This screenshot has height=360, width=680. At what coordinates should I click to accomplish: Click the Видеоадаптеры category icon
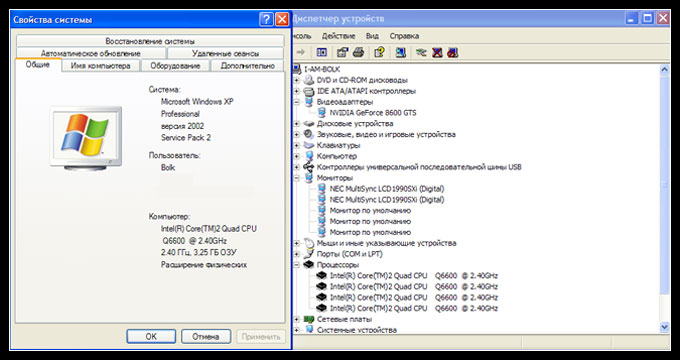click(309, 102)
